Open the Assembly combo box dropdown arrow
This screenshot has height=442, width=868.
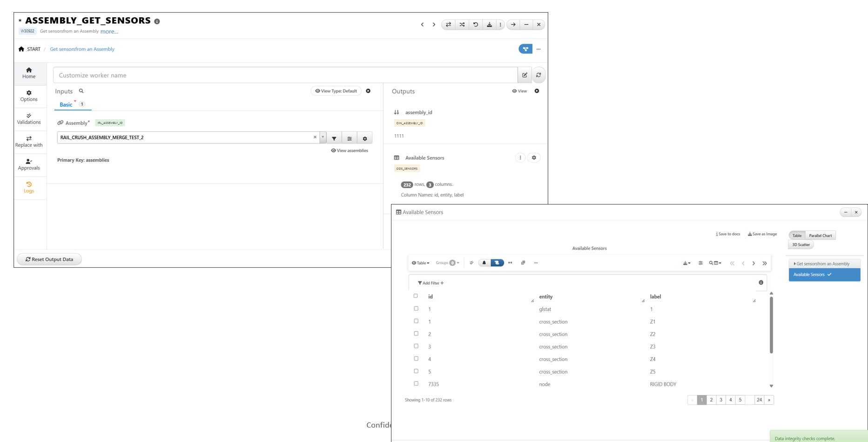click(323, 137)
